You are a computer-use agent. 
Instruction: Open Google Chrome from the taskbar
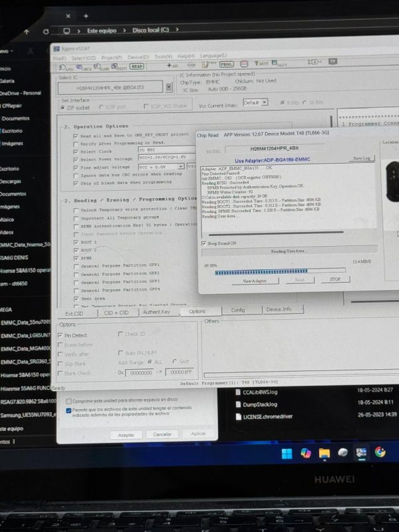380,452
